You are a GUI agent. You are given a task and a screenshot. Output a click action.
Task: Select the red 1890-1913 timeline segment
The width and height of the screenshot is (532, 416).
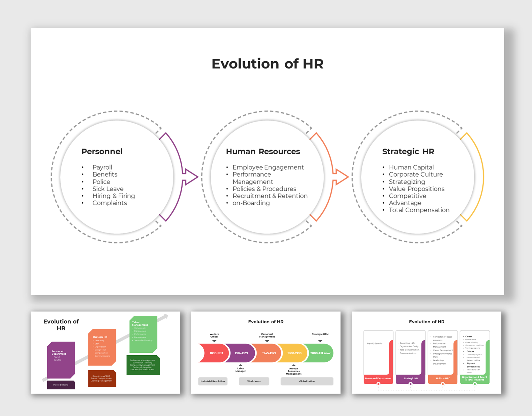[x=216, y=353]
